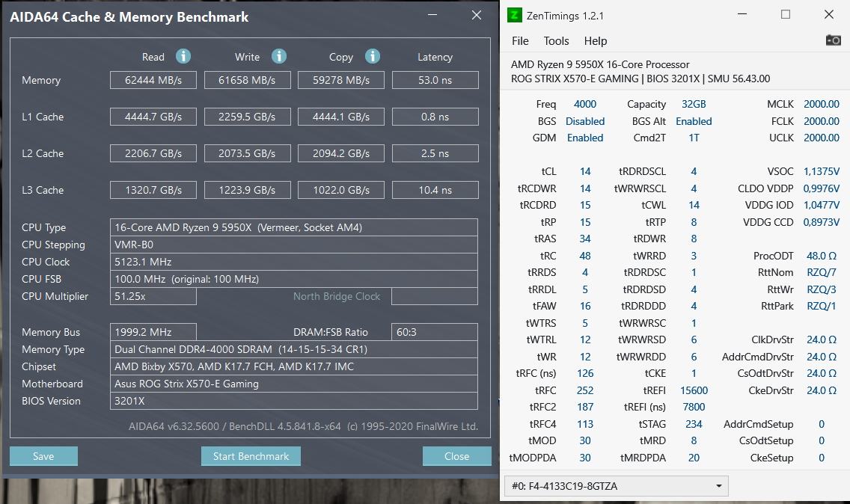Click the CPU Type field showing Ryzen 9 5950X
Viewport: 850px width, 504px height.
(x=294, y=227)
